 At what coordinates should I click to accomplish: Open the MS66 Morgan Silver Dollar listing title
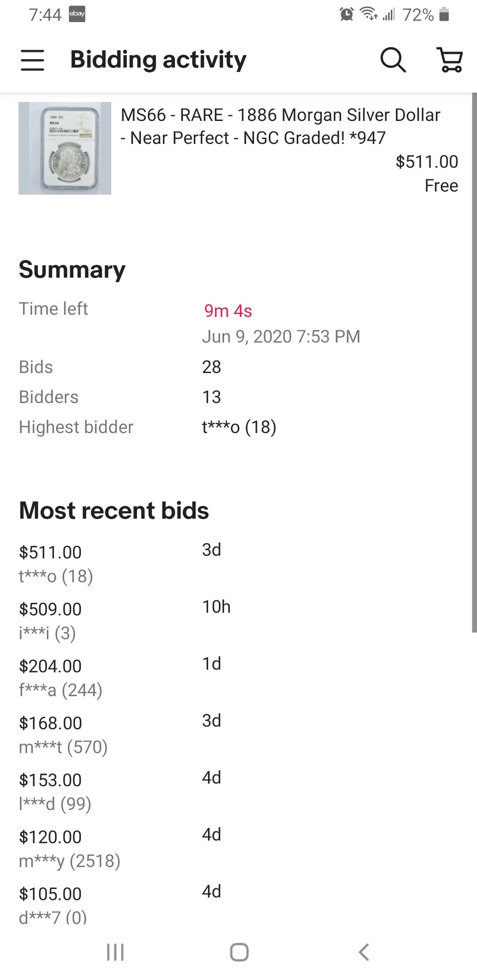(x=280, y=126)
